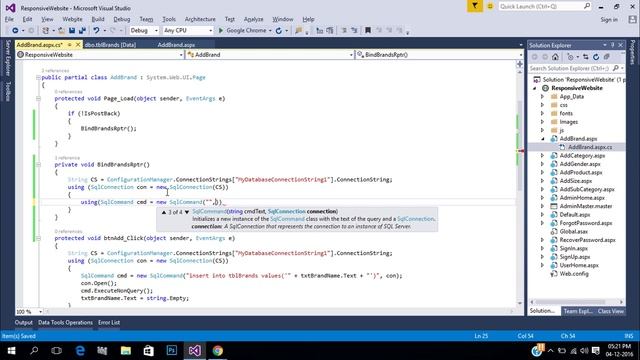Toggle pending changes filter in Solution Explorer
Image resolution: width=640 pixels, height=360 pixels.
coord(571,57)
